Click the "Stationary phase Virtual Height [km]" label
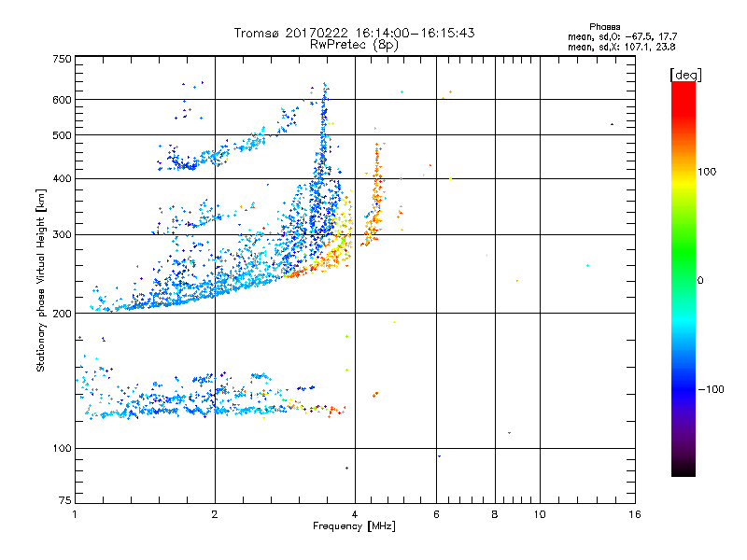This screenshot has height=560, width=747. [x=41, y=280]
